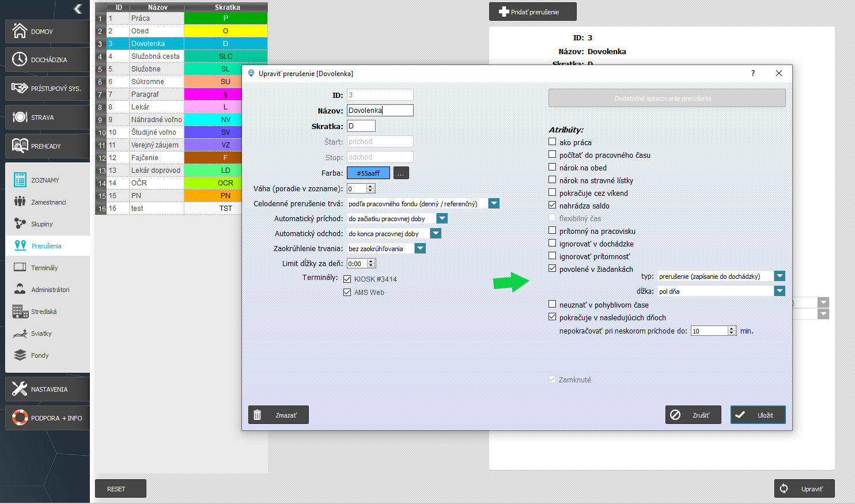Screen dimensions: 855x504
Task: Select the 'Fajčenie' row in list
Action: (181, 158)
